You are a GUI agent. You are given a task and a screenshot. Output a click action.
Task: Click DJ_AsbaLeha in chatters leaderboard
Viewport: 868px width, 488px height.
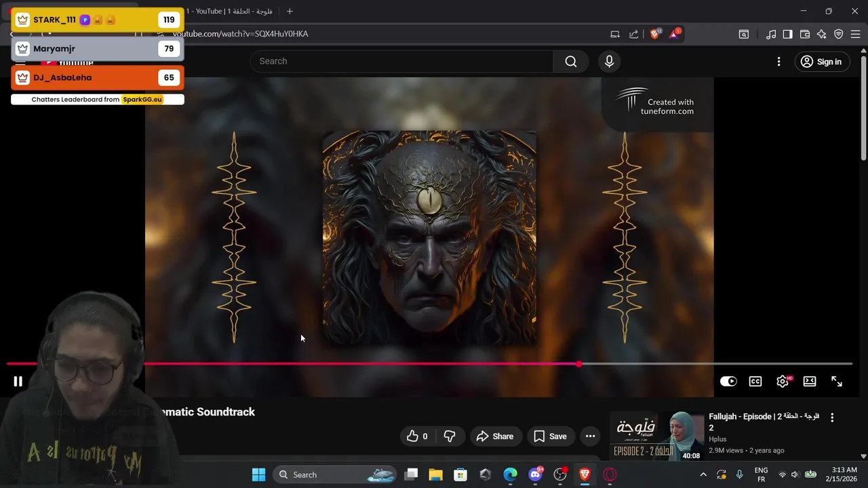98,77
